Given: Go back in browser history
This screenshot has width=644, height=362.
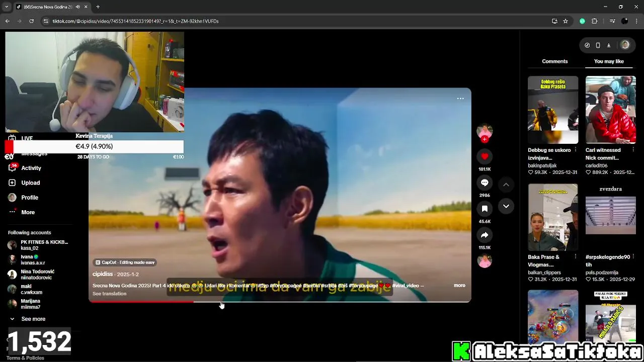Looking at the screenshot, I should 8,21.
